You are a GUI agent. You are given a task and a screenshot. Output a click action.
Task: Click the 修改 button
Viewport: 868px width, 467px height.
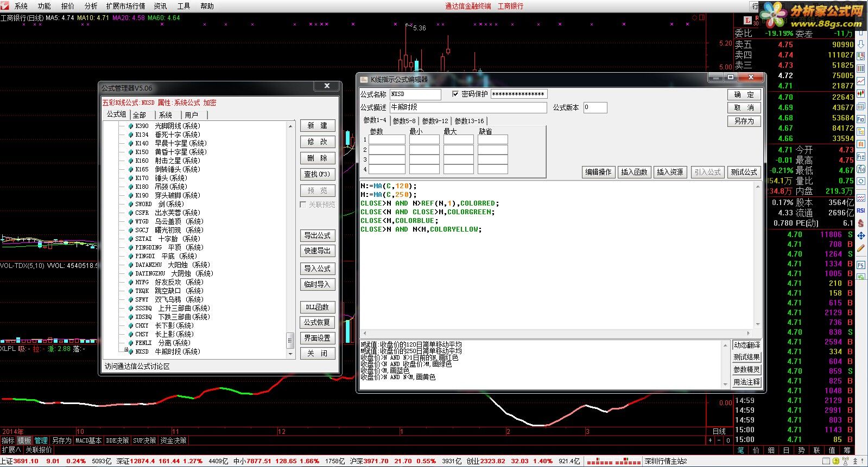click(x=318, y=142)
